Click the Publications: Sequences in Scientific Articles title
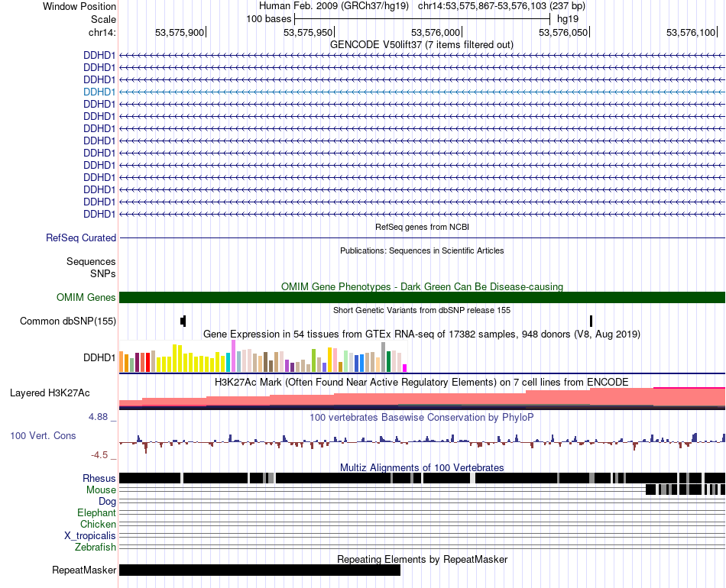Viewport: 726px width, 588px height. 422,250
